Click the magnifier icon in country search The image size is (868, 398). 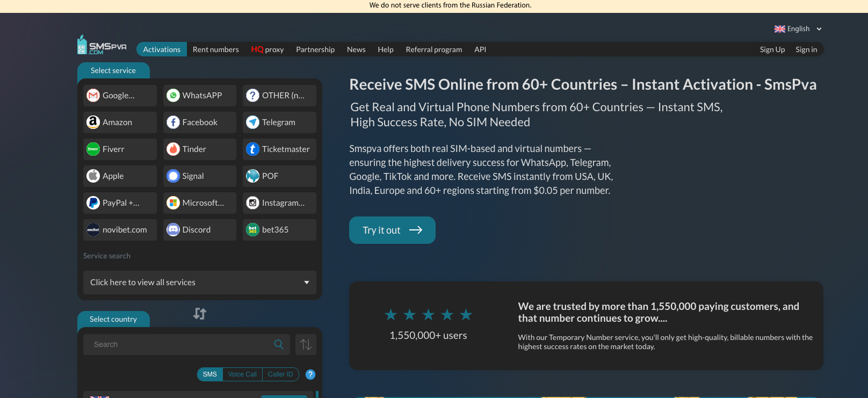tap(279, 344)
